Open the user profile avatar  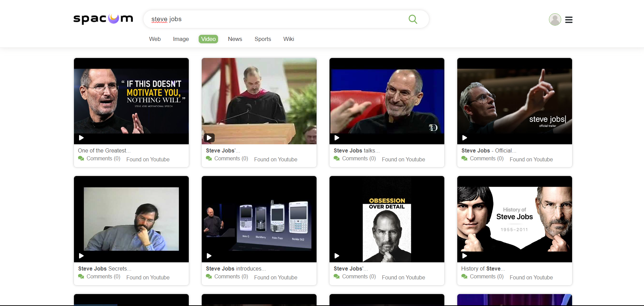(x=555, y=19)
